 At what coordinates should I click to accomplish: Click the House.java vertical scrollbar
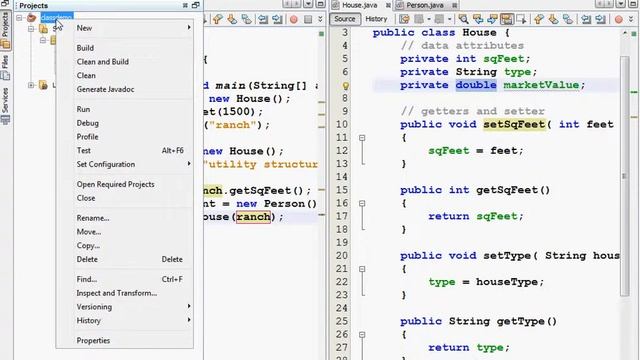624,176
